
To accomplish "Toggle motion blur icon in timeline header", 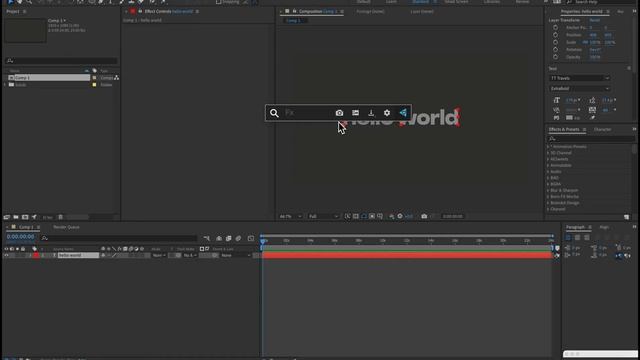I will [238, 238].
